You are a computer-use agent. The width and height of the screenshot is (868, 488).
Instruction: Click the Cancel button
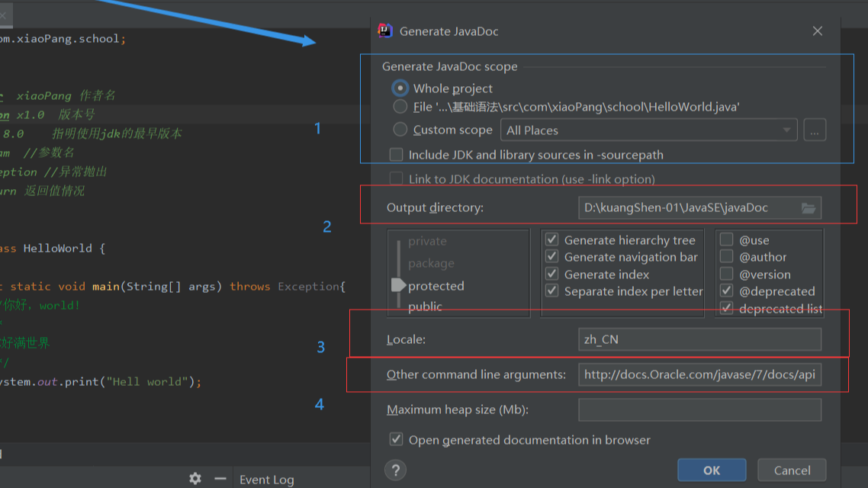[792, 470]
